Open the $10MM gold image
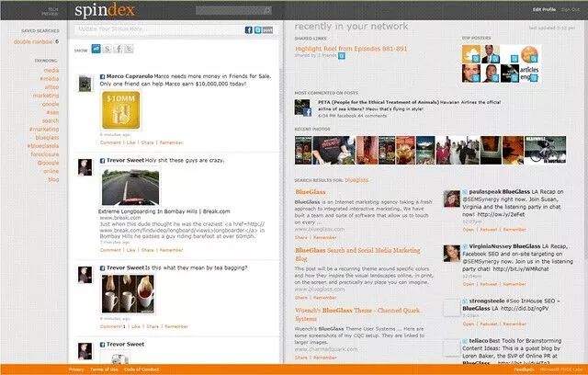The width and height of the screenshot is (588, 375). tap(120, 110)
